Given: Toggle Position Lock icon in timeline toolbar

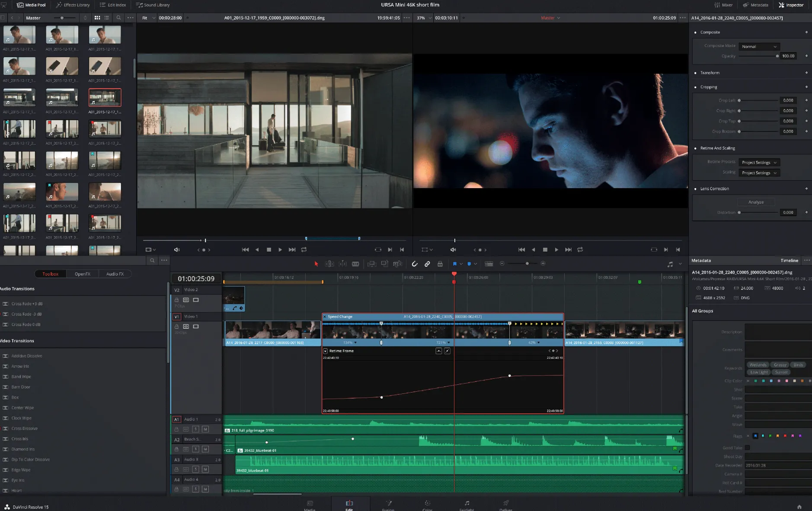Looking at the screenshot, I should click(440, 264).
